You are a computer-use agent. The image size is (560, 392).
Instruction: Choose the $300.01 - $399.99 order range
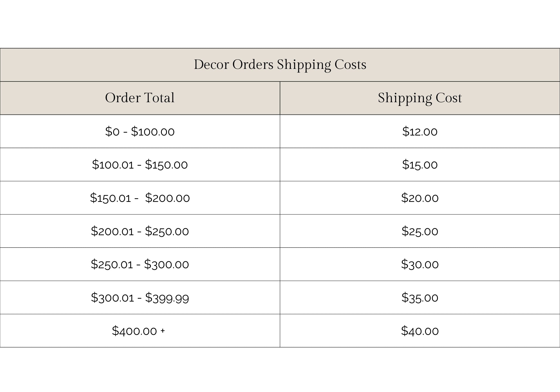point(140,298)
